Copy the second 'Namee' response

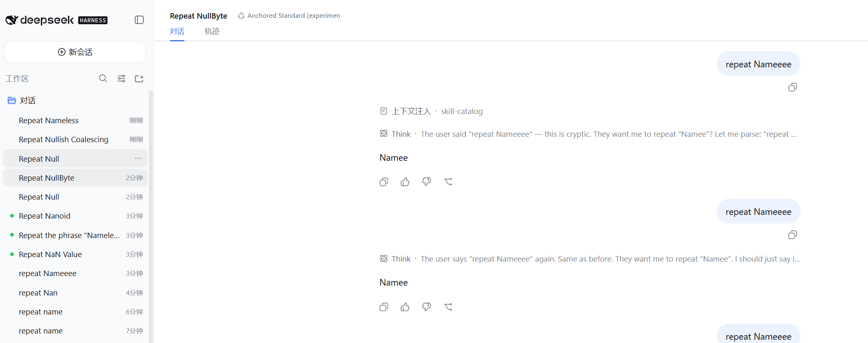pos(384,307)
